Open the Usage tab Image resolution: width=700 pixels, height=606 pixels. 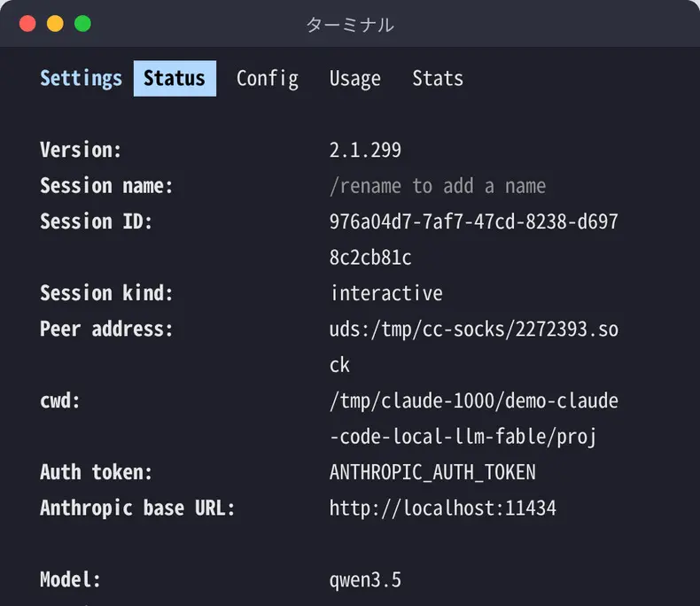coord(355,79)
